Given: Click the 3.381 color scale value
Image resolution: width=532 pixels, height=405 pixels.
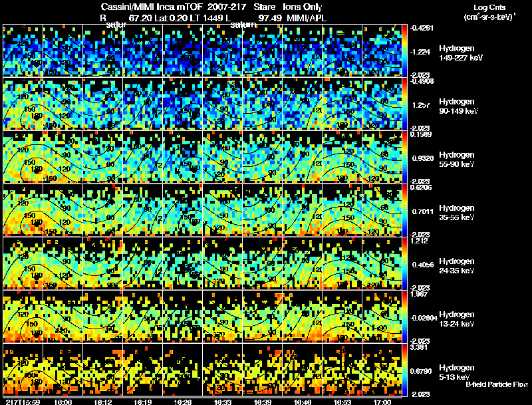Looking at the screenshot, I should pos(420,347).
